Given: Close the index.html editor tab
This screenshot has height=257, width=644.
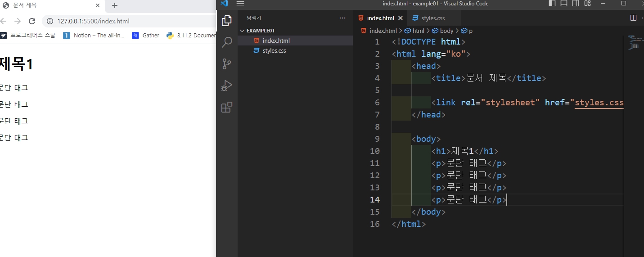Looking at the screenshot, I should point(401,18).
